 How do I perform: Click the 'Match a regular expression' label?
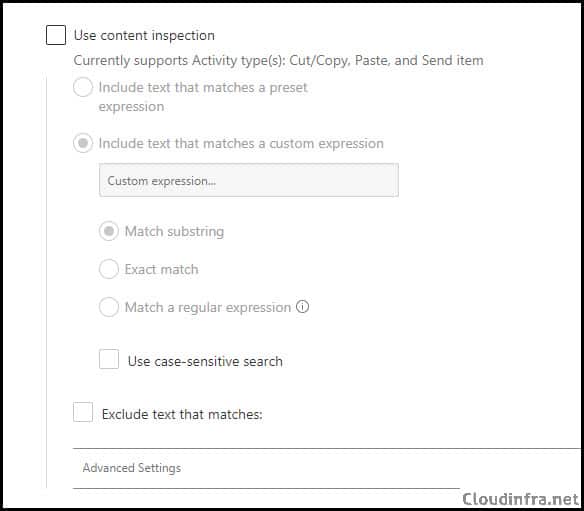pos(208,307)
